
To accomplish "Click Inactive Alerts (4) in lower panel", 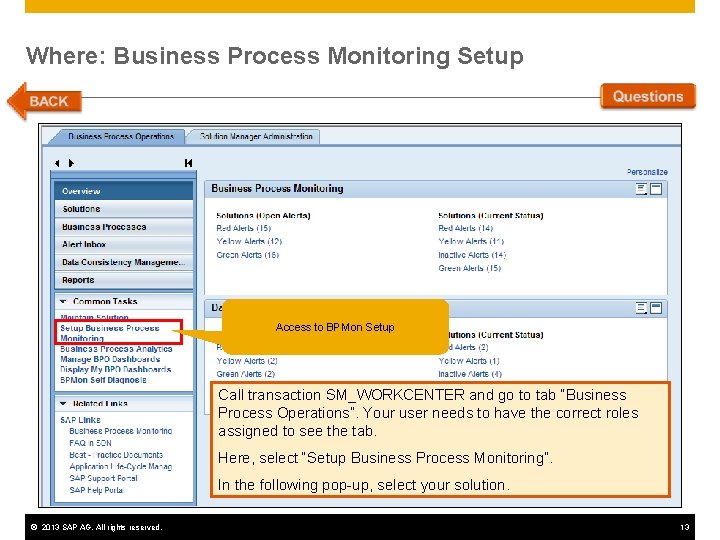I will pos(470,374).
